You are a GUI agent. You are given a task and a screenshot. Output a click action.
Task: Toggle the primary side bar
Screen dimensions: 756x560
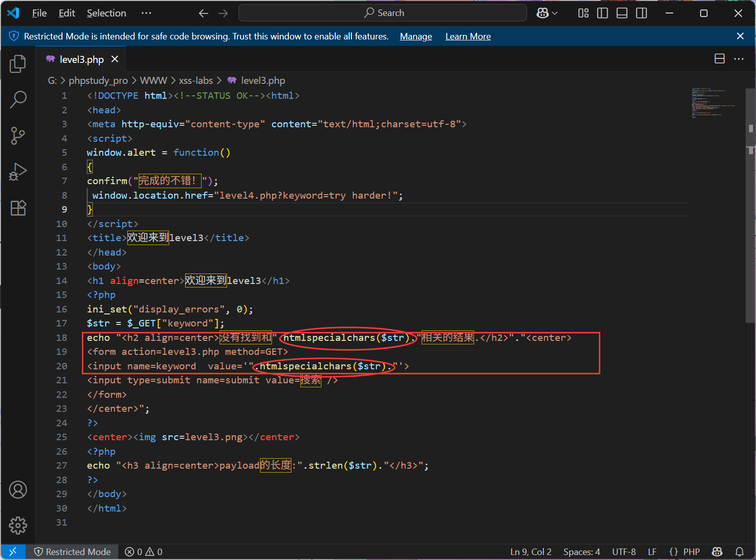603,13
